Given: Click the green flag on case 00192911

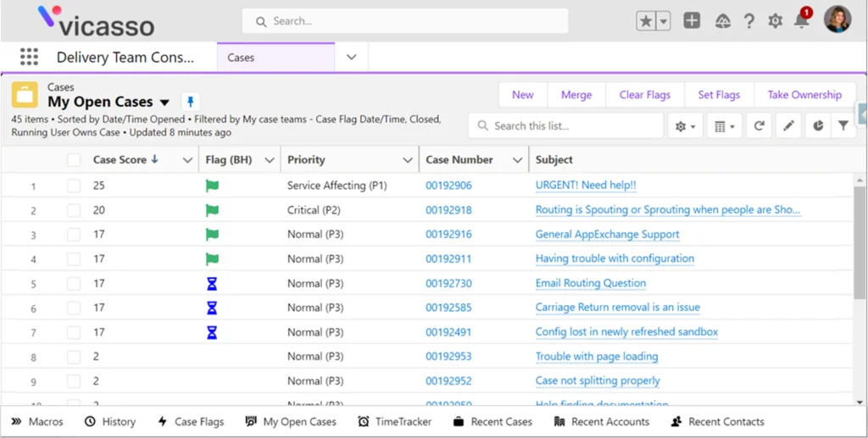Looking at the screenshot, I should tap(212, 259).
